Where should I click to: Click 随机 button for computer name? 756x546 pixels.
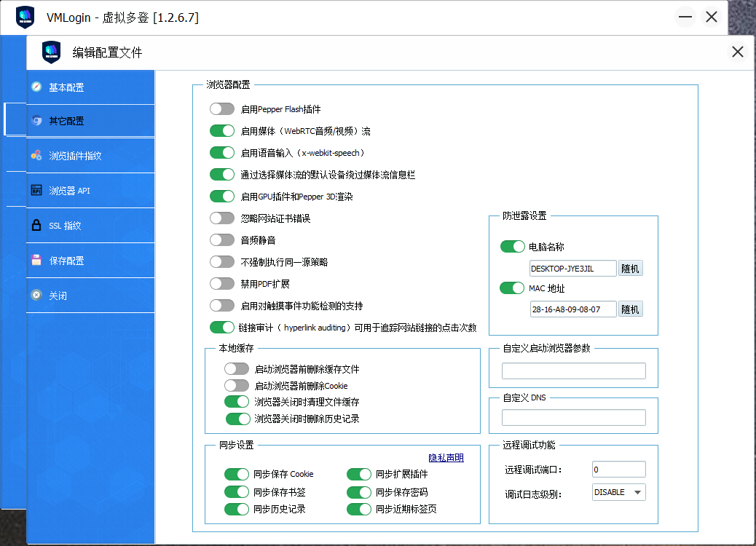point(630,269)
